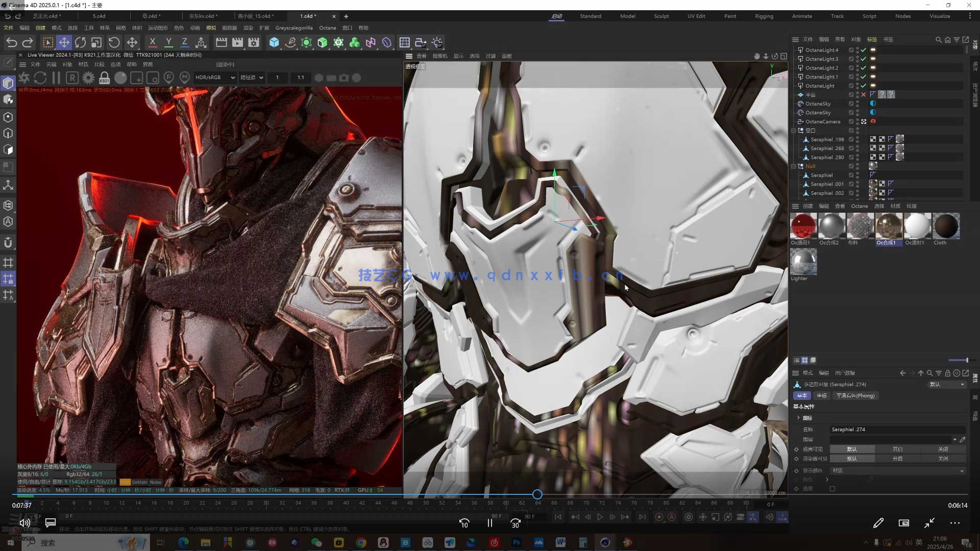Viewport: 980px width, 551px height.
Task: Pause the Octane Live Viewer render
Action: pos(56,77)
